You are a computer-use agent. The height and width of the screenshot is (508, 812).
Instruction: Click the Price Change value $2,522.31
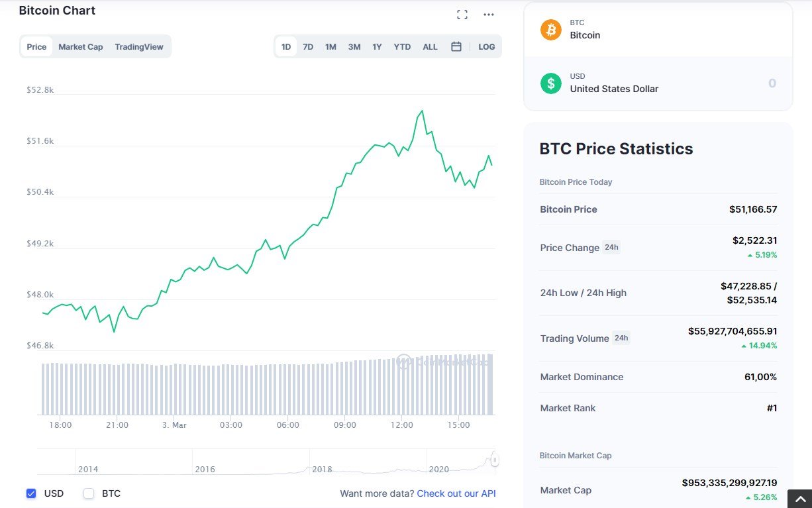coord(755,240)
